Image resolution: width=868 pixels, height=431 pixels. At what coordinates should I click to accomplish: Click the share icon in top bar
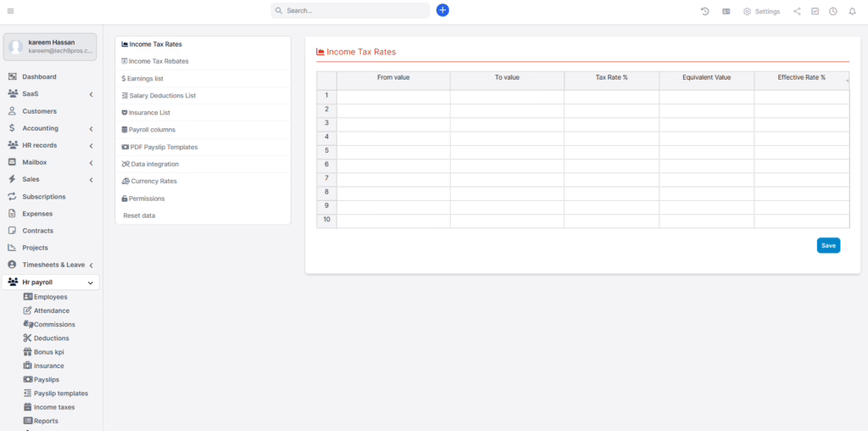point(797,11)
